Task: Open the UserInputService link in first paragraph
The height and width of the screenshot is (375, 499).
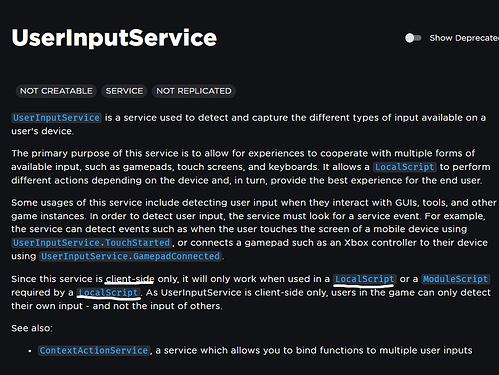Action: pyautogui.click(x=56, y=118)
